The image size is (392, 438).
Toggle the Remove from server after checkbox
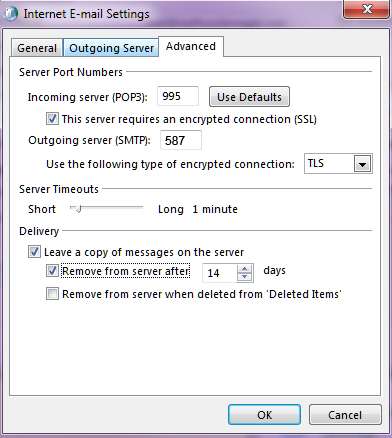pos(52,271)
